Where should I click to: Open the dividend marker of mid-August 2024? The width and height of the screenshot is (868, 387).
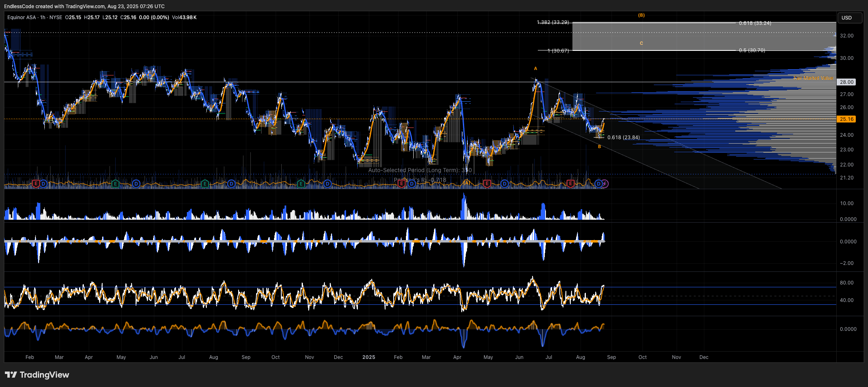[x=231, y=184]
